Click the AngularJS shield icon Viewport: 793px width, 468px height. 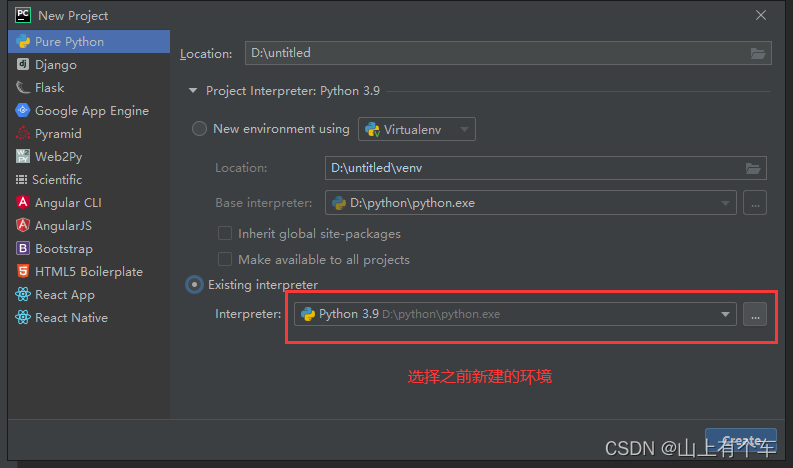click(23, 225)
